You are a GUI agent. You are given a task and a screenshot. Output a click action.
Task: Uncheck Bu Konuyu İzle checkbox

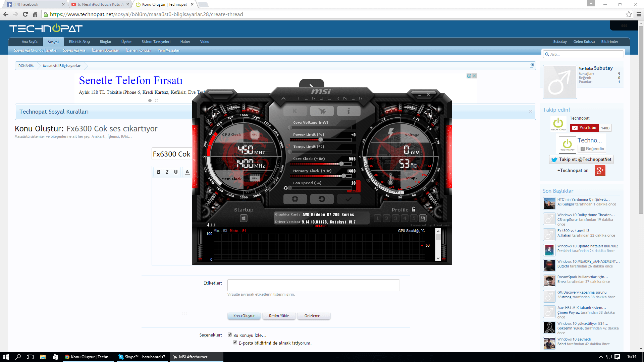(x=230, y=335)
